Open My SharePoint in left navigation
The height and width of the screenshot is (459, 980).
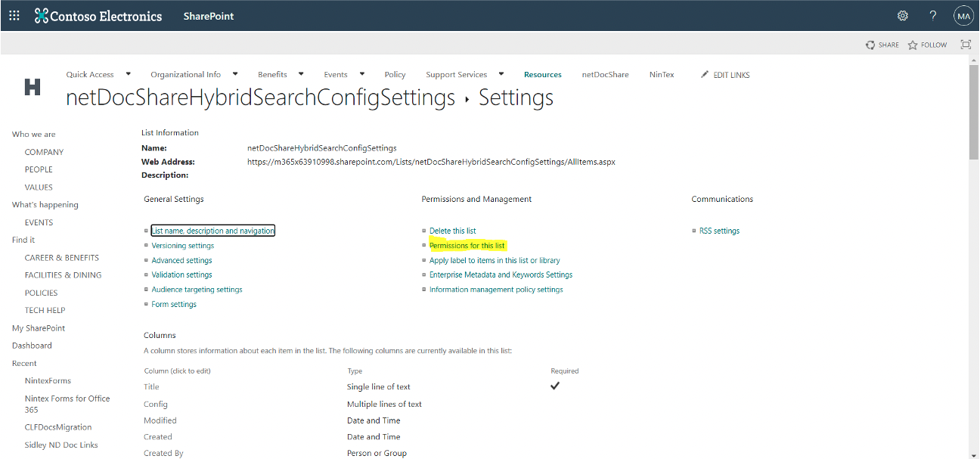coord(39,328)
